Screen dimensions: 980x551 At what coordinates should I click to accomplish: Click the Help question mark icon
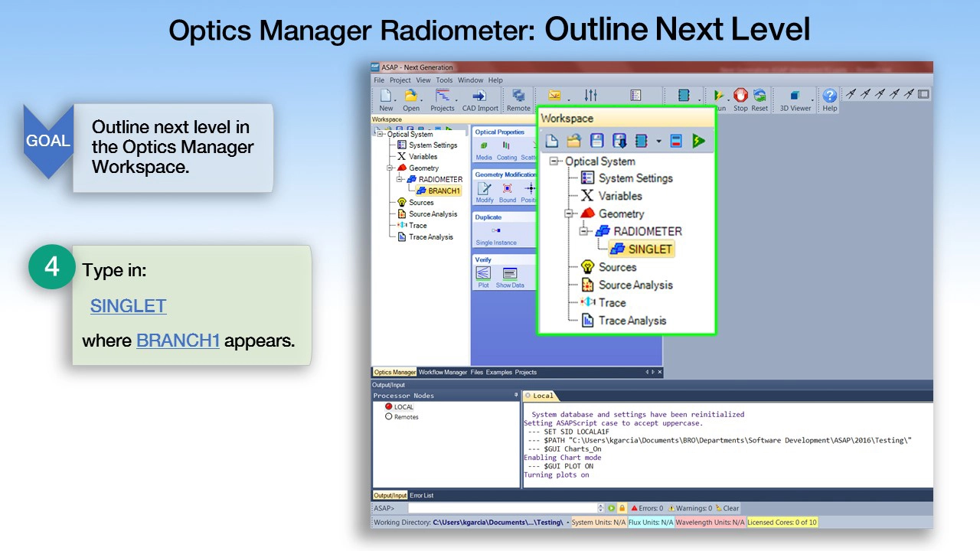pos(829,96)
